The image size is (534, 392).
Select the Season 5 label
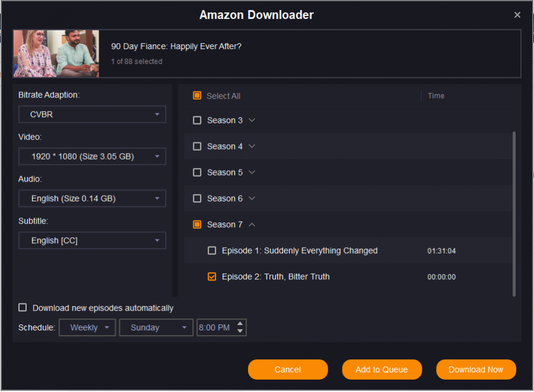[x=225, y=173]
